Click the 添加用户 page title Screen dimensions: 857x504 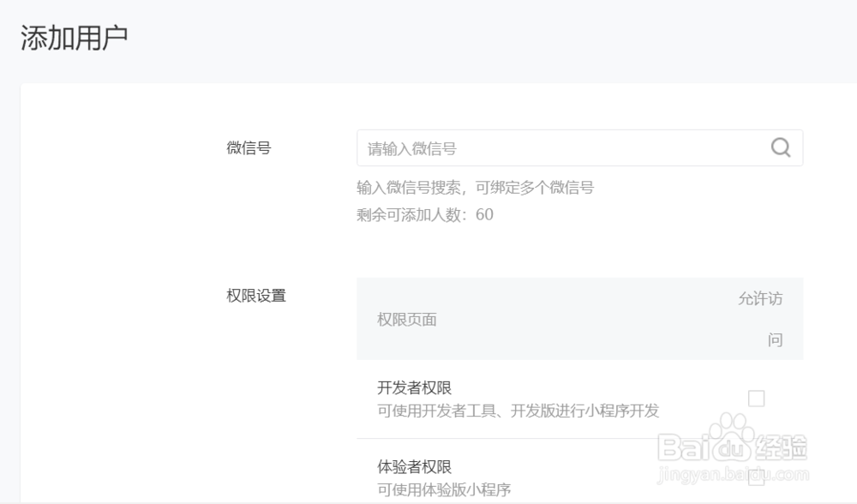pyautogui.click(x=75, y=39)
